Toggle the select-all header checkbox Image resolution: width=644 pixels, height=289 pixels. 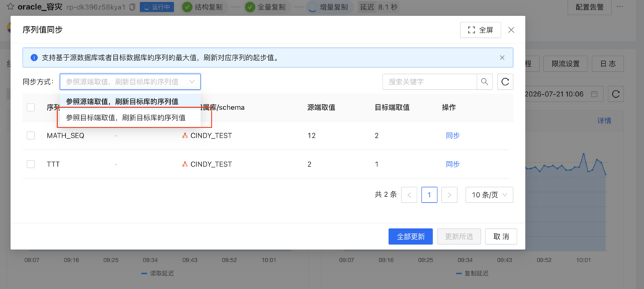coord(31,107)
